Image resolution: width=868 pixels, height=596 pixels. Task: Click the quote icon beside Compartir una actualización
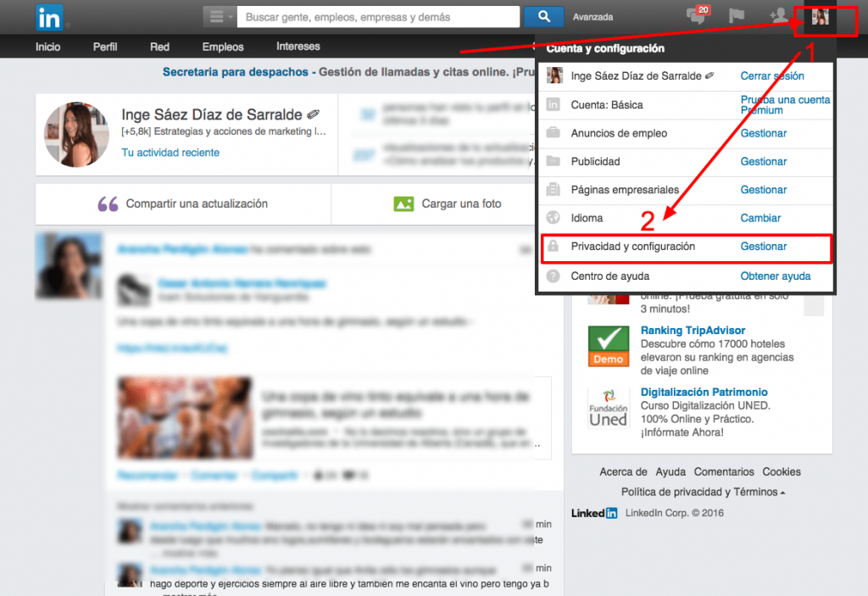tap(106, 203)
